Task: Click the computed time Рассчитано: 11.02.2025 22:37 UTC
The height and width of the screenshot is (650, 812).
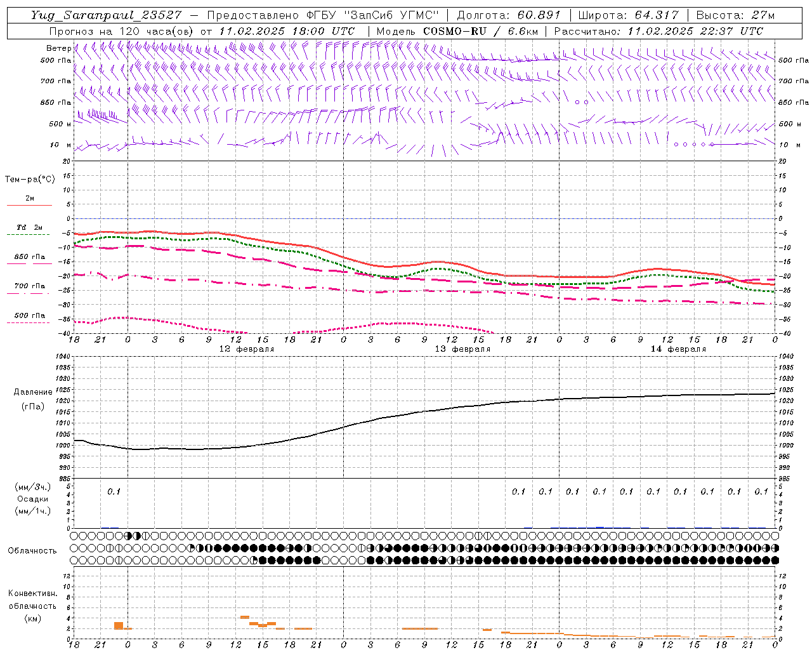Action: click(658, 31)
